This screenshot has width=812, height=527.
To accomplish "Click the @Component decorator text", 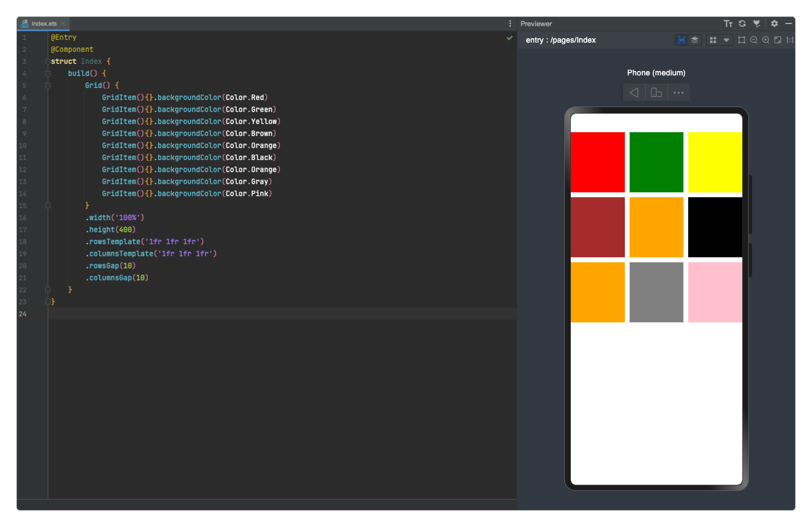I will [x=72, y=50].
